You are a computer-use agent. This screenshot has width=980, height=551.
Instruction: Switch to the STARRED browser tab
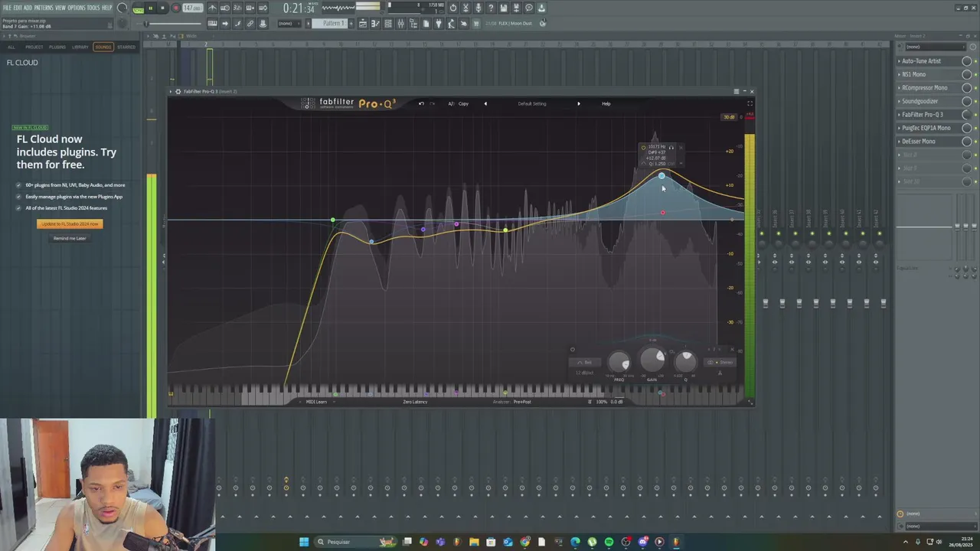pos(126,47)
